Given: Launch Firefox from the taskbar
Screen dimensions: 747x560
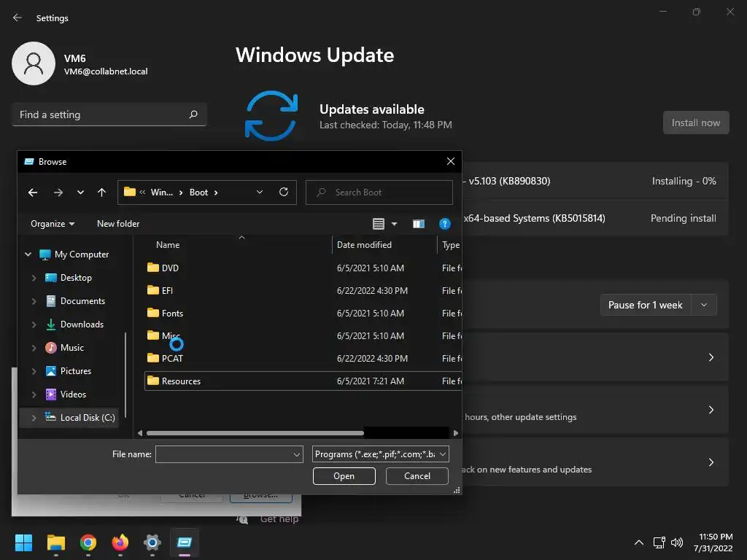Looking at the screenshot, I should [x=120, y=542].
